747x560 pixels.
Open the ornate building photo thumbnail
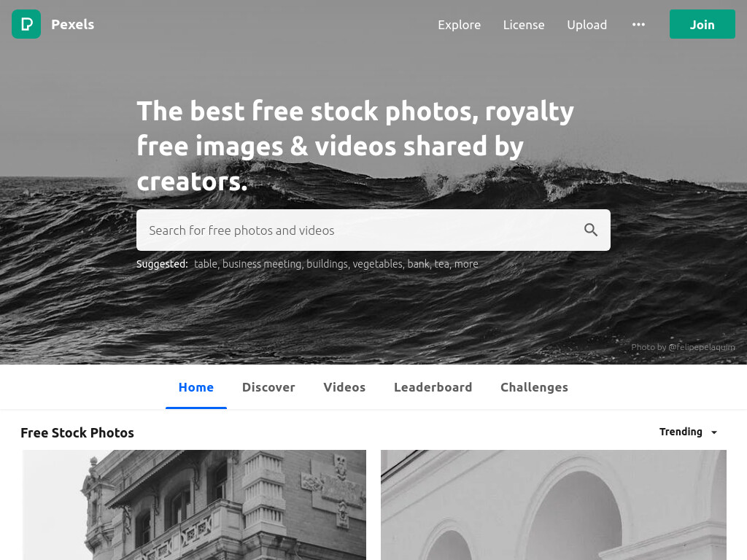coord(194,505)
